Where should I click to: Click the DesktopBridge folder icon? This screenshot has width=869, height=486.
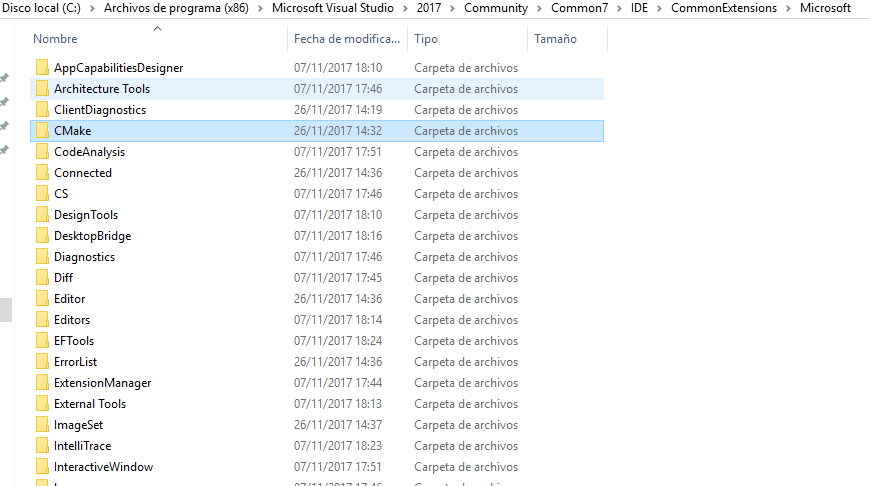tap(42, 236)
